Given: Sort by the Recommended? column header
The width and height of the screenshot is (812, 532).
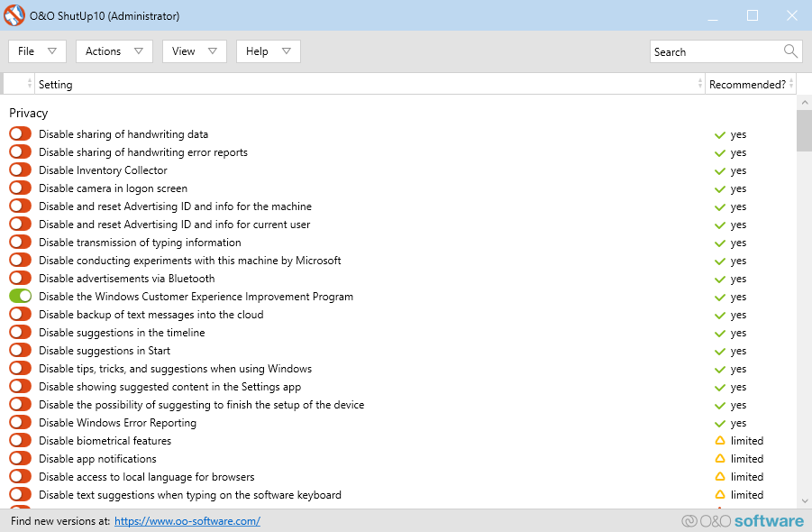Looking at the screenshot, I should pos(747,84).
